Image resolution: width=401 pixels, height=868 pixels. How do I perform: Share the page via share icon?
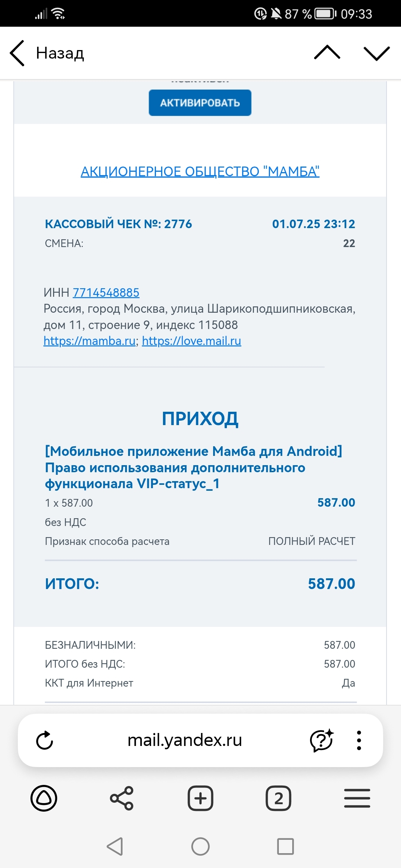[x=122, y=798]
